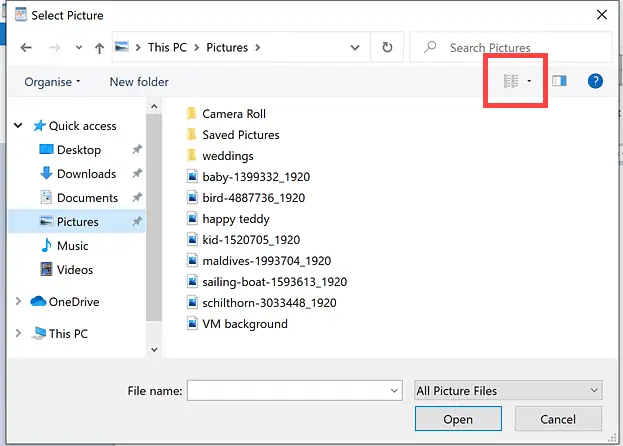Select the happy teddy image file

[x=236, y=219]
